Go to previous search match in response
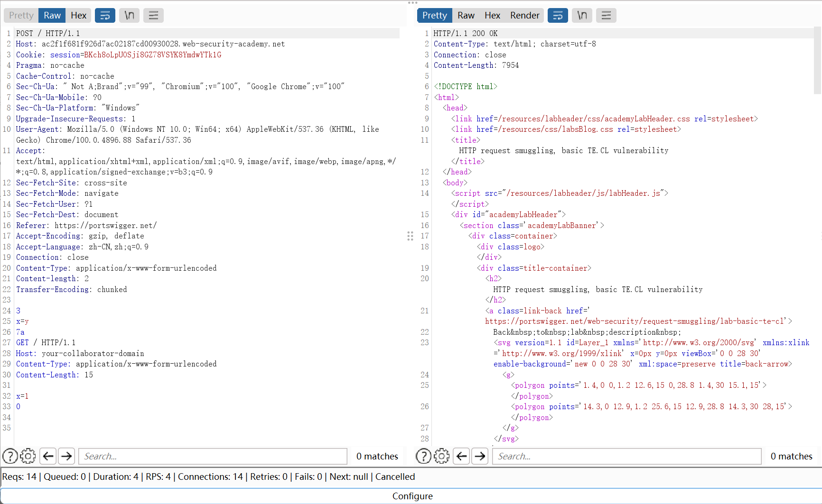Screen dimensions: 822x504 pyautogui.click(x=461, y=456)
